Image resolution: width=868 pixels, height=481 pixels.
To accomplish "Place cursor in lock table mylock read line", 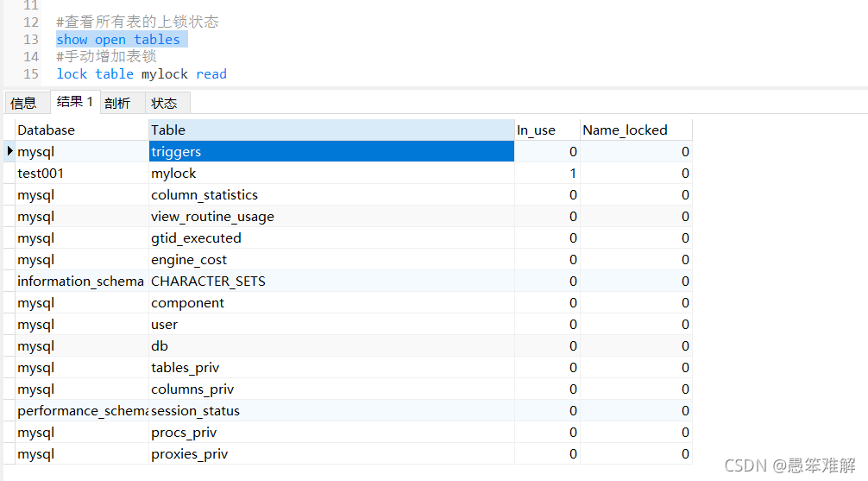I will [x=142, y=73].
